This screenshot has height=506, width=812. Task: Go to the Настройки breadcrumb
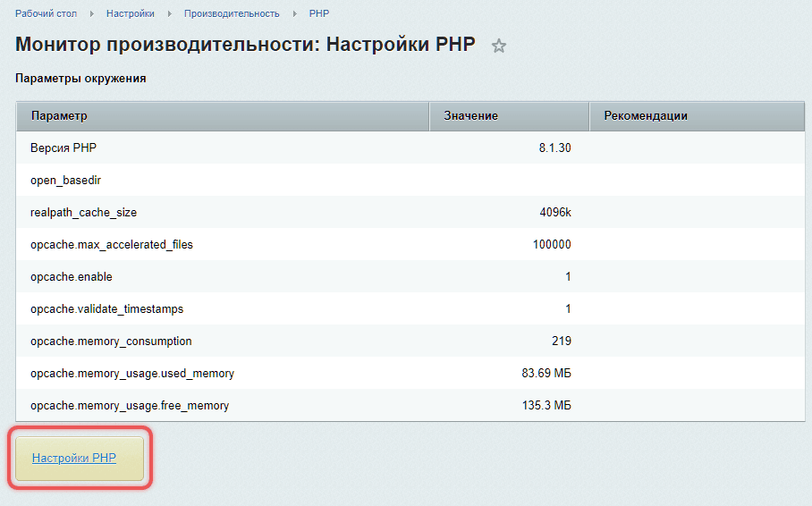[x=131, y=13]
